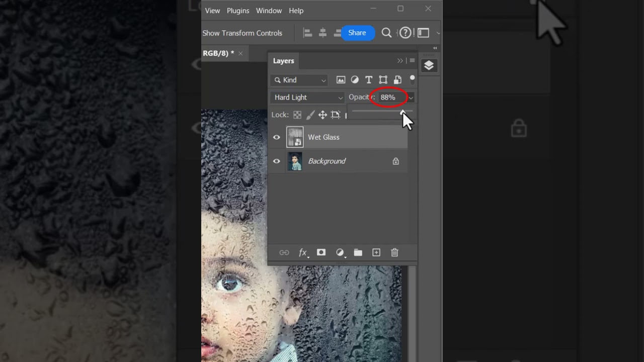644x362 pixels.
Task: Filter layers by shape layers icon
Action: point(383,80)
